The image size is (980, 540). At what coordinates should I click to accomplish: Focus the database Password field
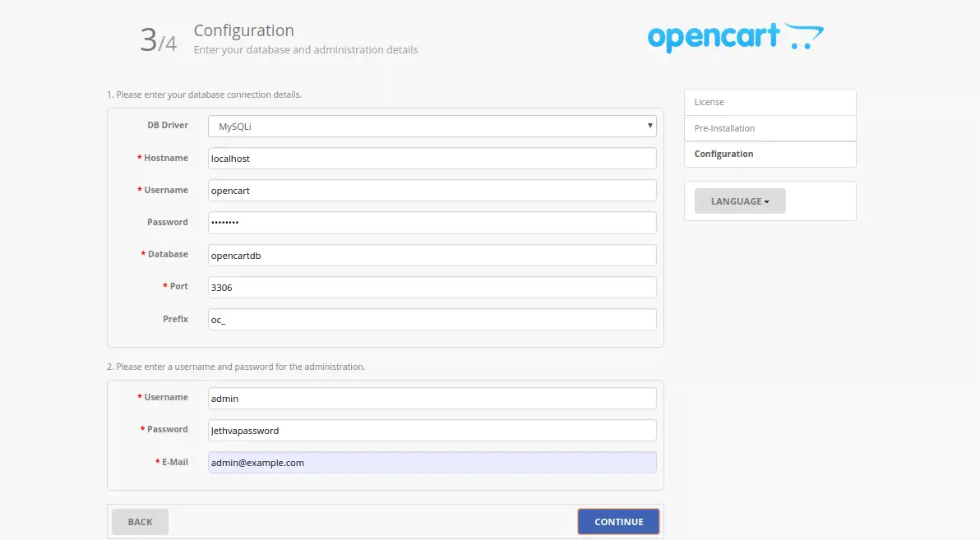(x=432, y=223)
